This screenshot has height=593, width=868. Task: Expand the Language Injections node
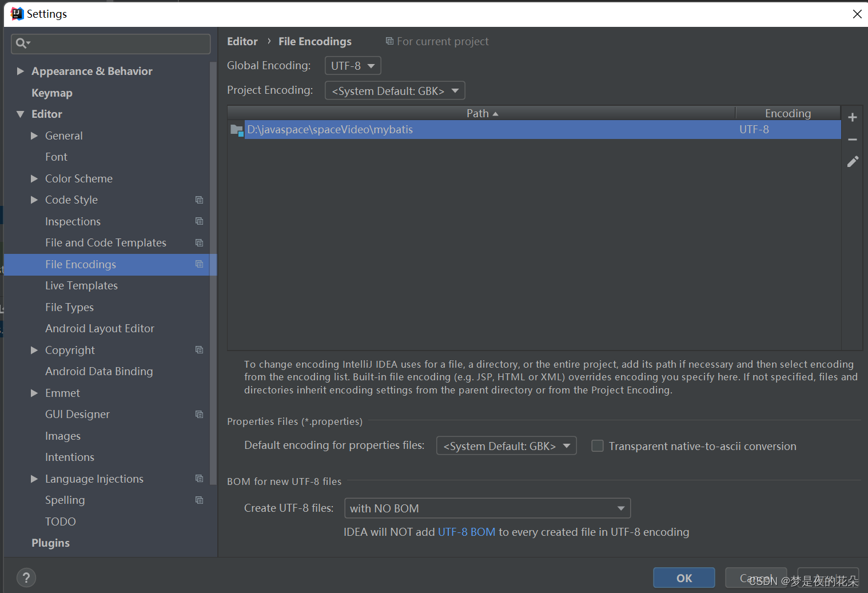tap(34, 479)
